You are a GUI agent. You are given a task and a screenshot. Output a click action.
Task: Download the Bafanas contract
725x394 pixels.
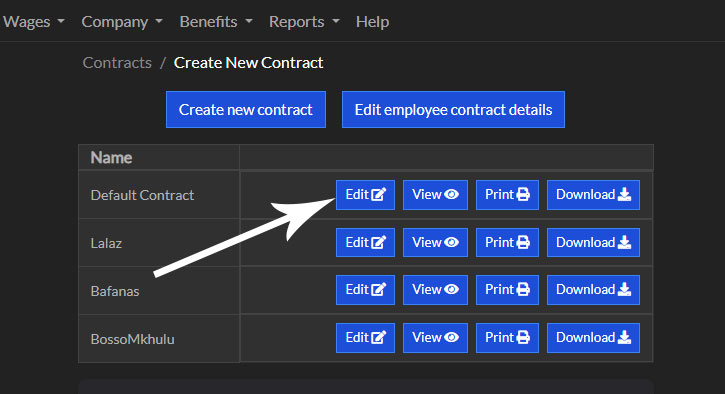click(593, 290)
